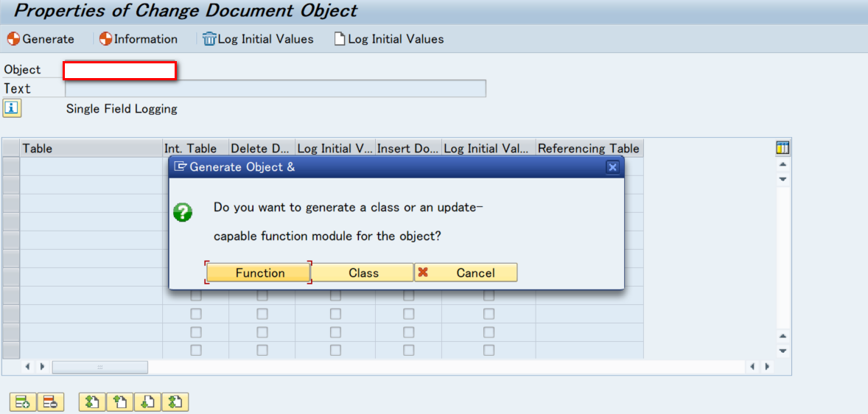The image size is (868, 414).
Task: Click the blue info icon beside Single Field Logging
Action: click(x=12, y=108)
